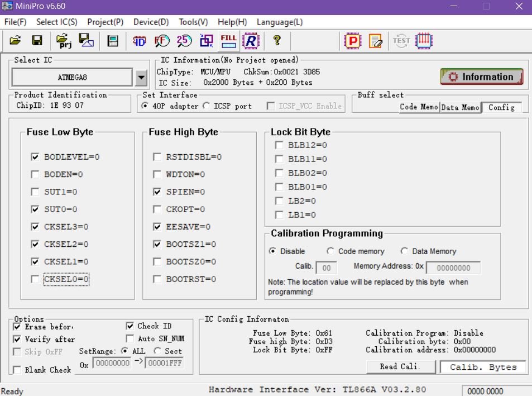Click the Program chip P icon

[x=352, y=41]
